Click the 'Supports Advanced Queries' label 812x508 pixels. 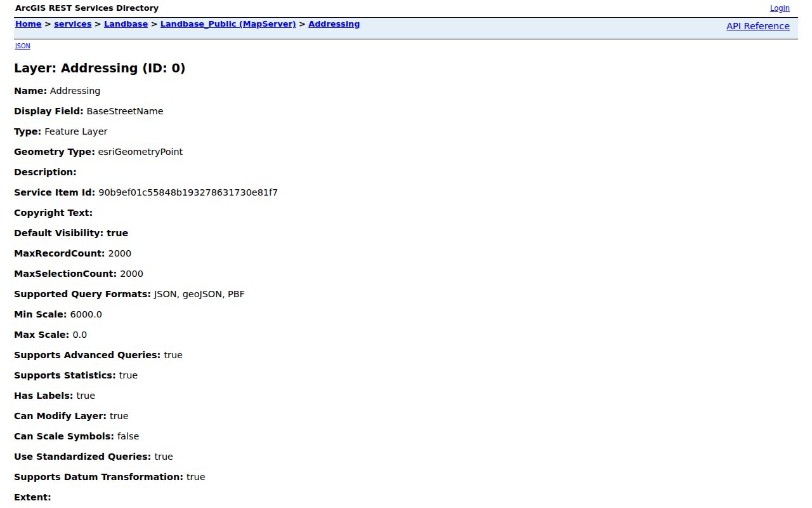tap(88, 355)
